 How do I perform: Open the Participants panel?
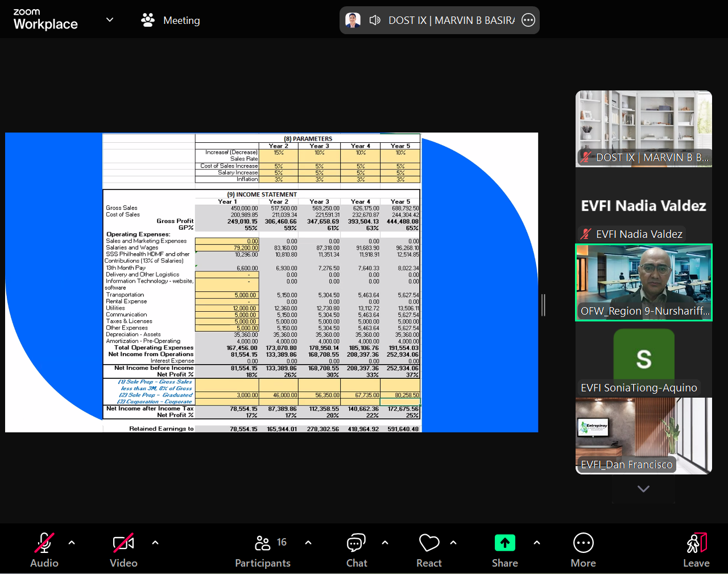(x=263, y=544)
